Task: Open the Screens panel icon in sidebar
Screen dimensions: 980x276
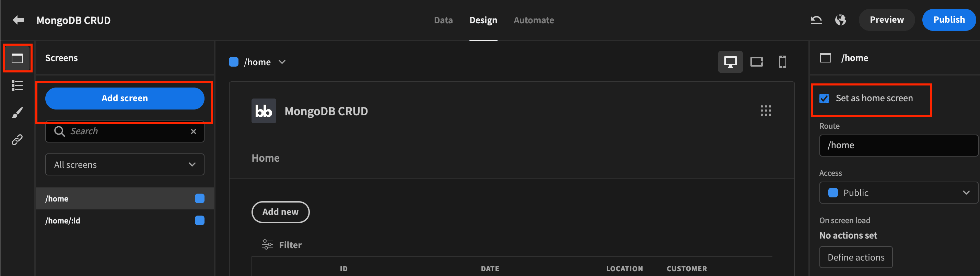Action: [17, 58]
